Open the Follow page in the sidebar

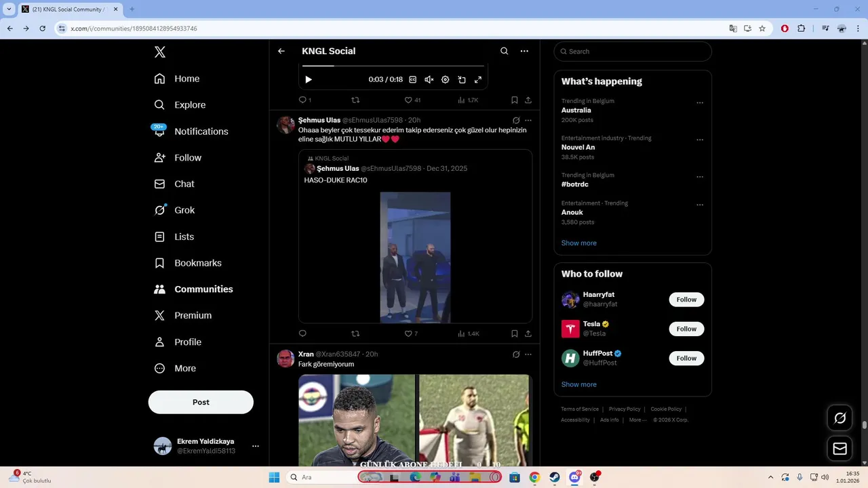pos(178,158)
